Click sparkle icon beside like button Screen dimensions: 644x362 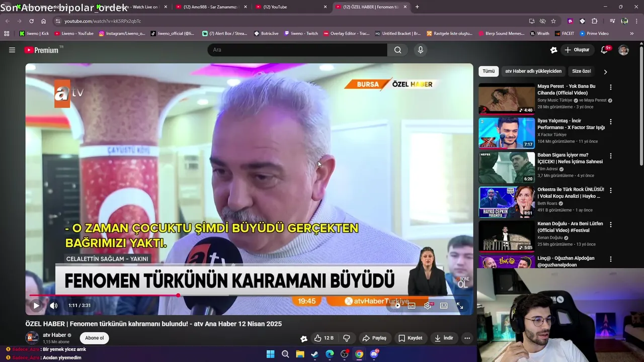pyautogui.click(x=303, y=338)
